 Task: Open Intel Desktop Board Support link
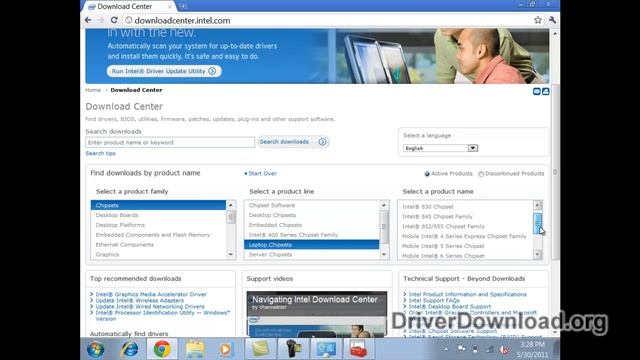(x=449, y=307)
